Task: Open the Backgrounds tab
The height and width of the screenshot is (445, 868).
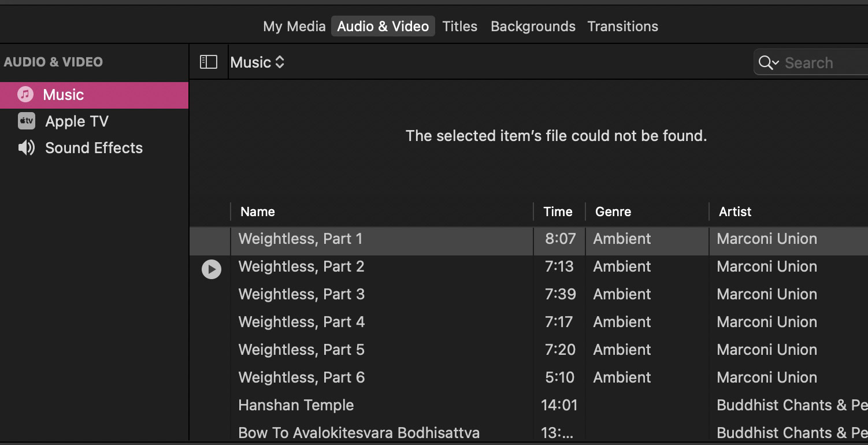Action: coord(533,26)
